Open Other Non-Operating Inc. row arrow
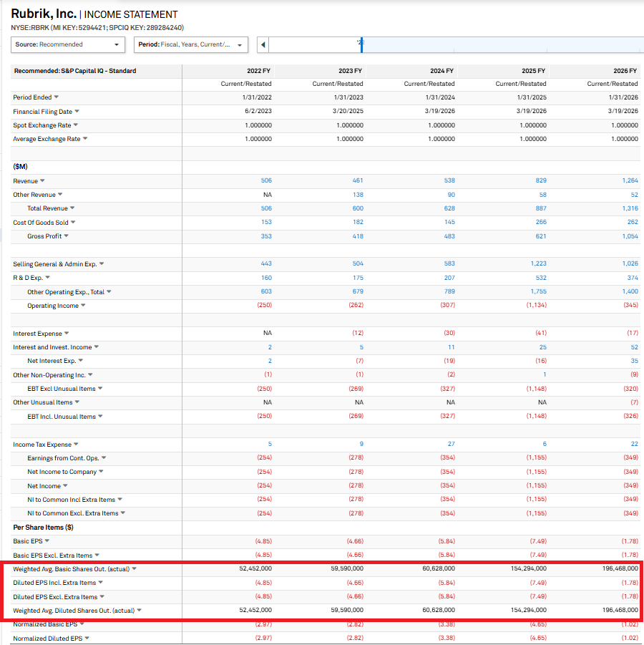The width and height of the screenshot is (644, 645). click(90, 374)
